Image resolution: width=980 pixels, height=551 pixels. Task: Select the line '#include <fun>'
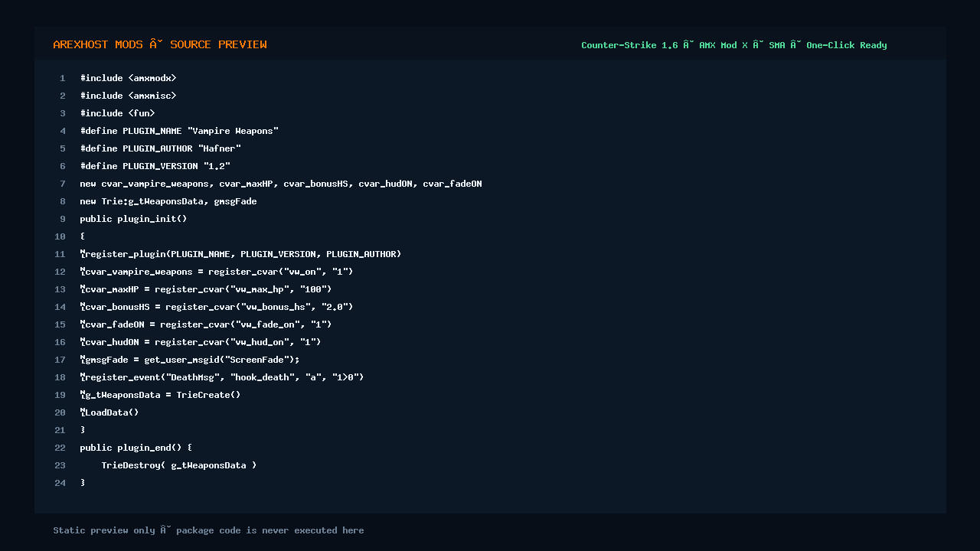117,113
